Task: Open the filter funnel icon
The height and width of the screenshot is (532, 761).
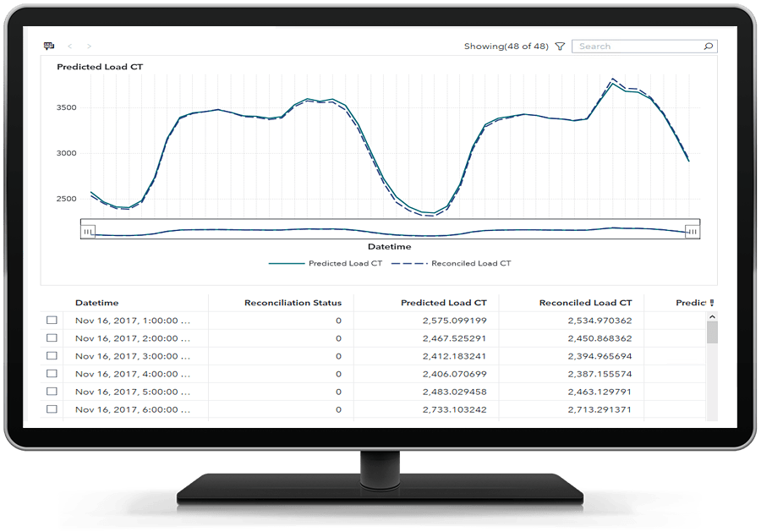Action: pyautogui.click(x=560, y=47)
